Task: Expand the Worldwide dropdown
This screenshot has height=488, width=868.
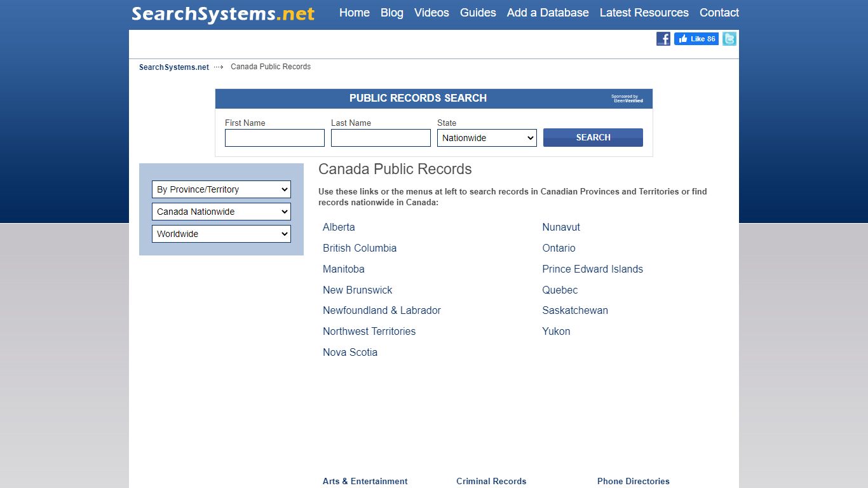Action: [x=221, y=234]
